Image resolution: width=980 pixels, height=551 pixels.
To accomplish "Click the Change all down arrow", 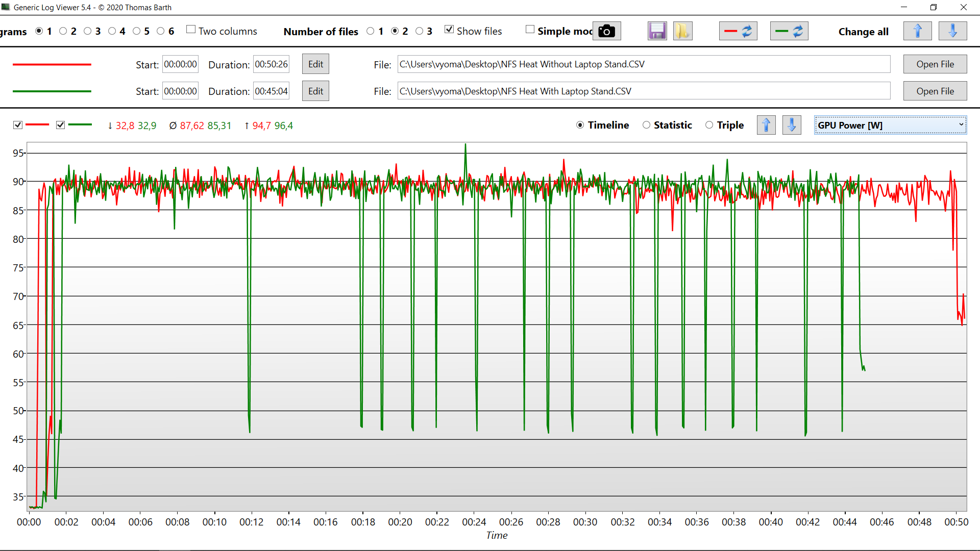I will click(952, 31).
